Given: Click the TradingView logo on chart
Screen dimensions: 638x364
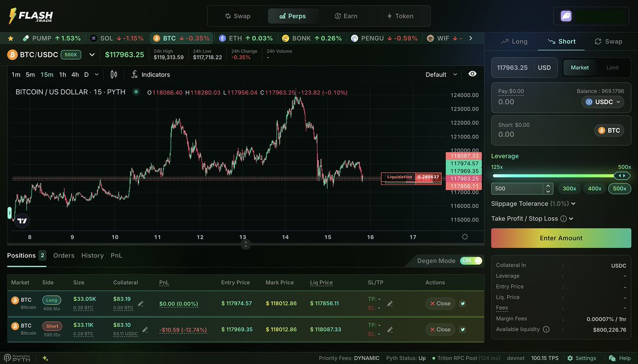Looking at the screenshot, I should pyautogui.click(x=22, y=221).
